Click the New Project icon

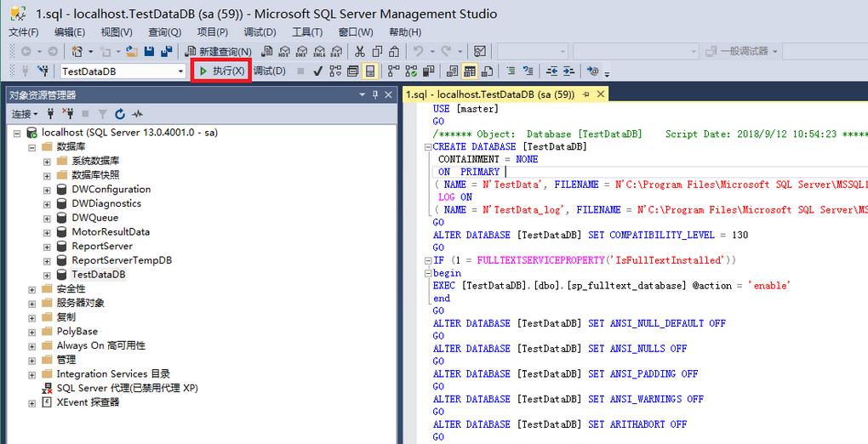click(77, 52)
